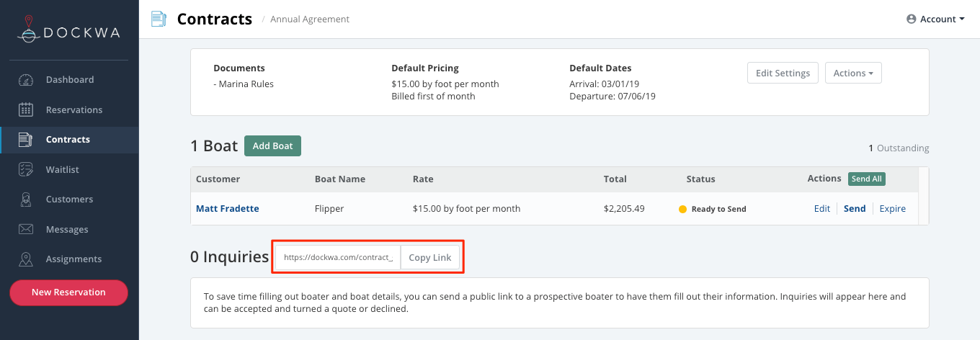Open Waitlist via its checklist icon

26,170
